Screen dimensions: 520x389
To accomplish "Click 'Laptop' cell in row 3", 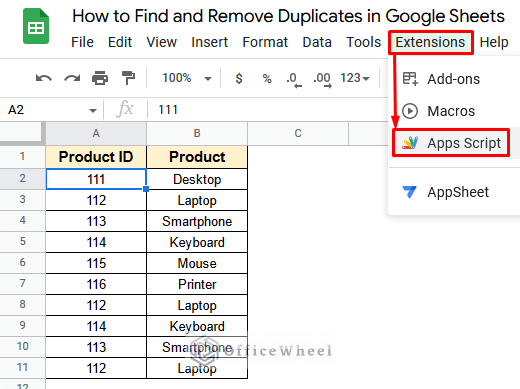I will tap(197, 200).
